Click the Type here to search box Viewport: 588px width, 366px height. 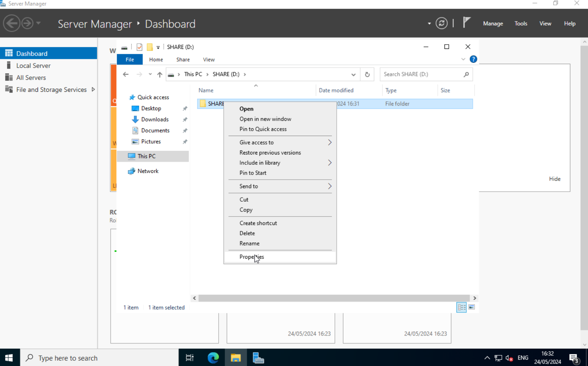(99, 357)
